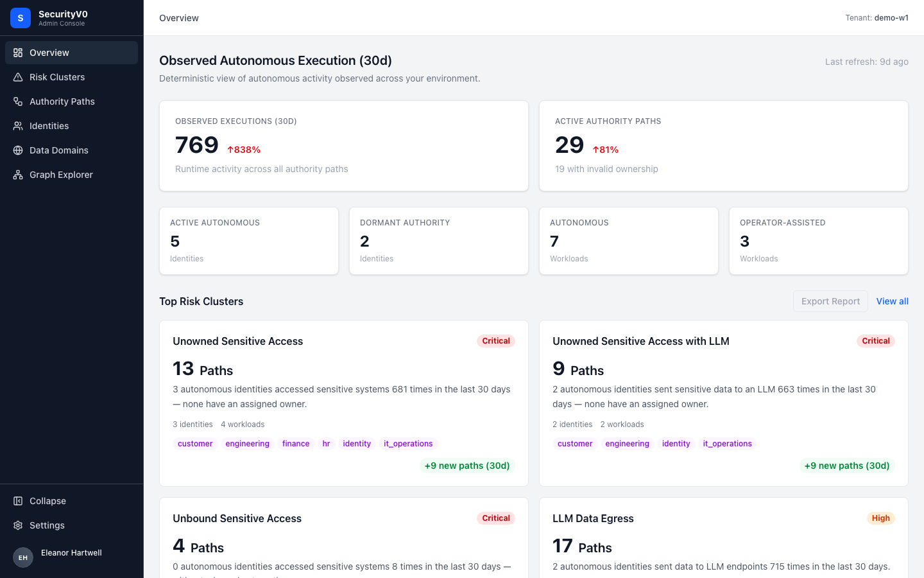Click the 838% increase indicator
924x578 pixels.
pos(244,150)
